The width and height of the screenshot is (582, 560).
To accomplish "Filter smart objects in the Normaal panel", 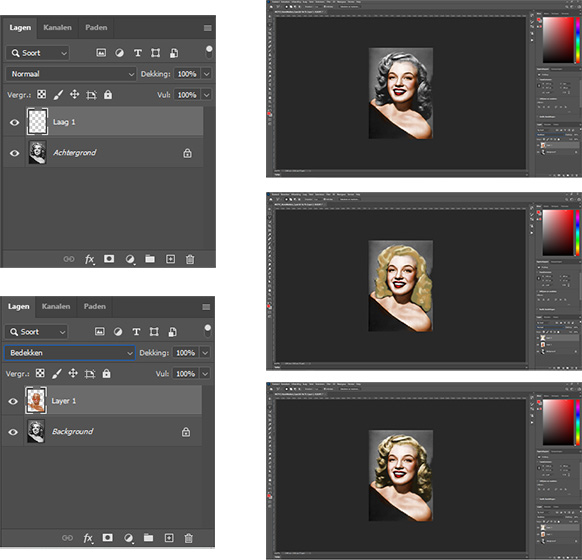I will click(x=174, y=53).
